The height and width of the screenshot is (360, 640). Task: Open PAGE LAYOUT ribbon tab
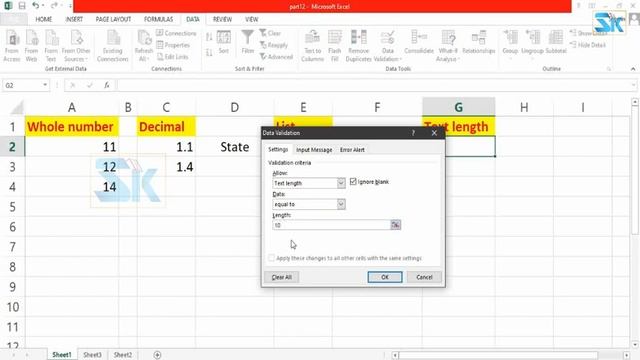click(x=113, y=19)
